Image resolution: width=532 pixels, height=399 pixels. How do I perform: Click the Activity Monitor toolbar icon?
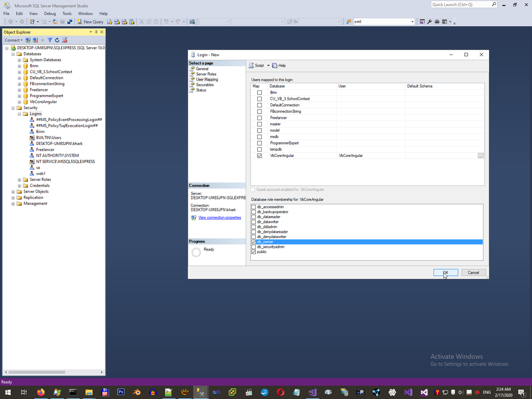click(192, 22)
